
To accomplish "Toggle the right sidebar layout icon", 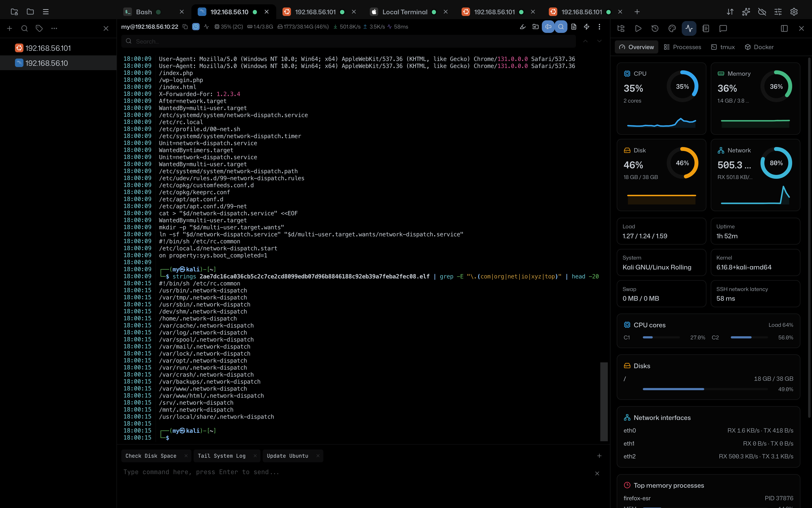I will pyautogui.click(x=784, y=29).
